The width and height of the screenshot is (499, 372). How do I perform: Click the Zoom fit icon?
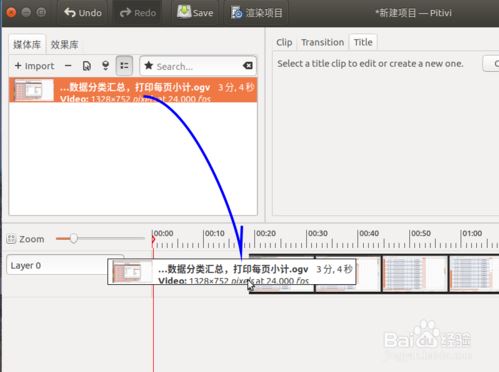(x=11, y=239)
